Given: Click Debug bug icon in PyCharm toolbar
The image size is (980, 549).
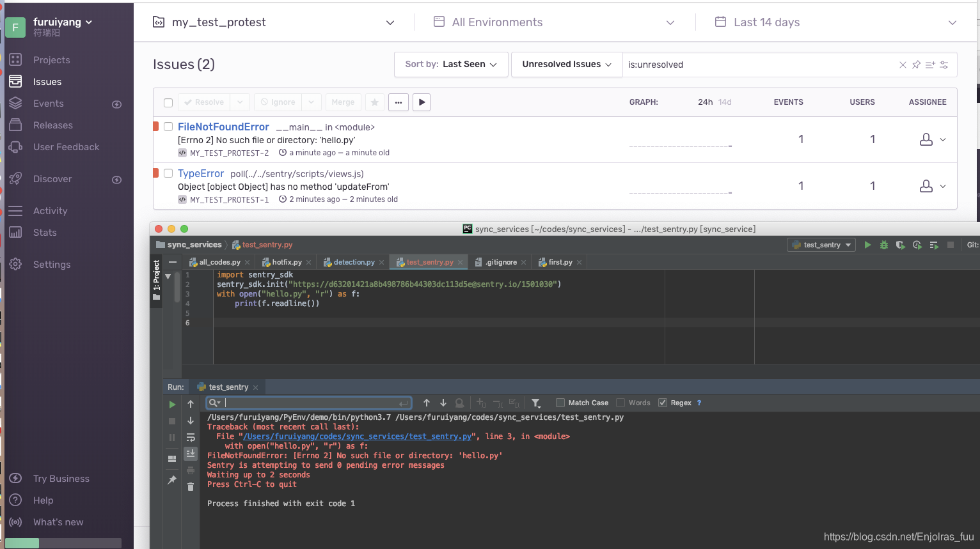Looking at the screenshot, I should [884, 245].
